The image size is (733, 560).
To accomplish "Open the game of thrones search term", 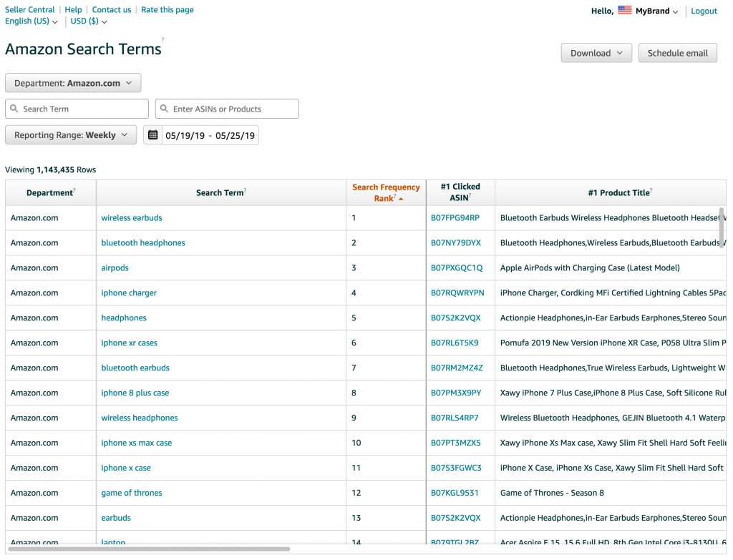I will pos(132,492).
